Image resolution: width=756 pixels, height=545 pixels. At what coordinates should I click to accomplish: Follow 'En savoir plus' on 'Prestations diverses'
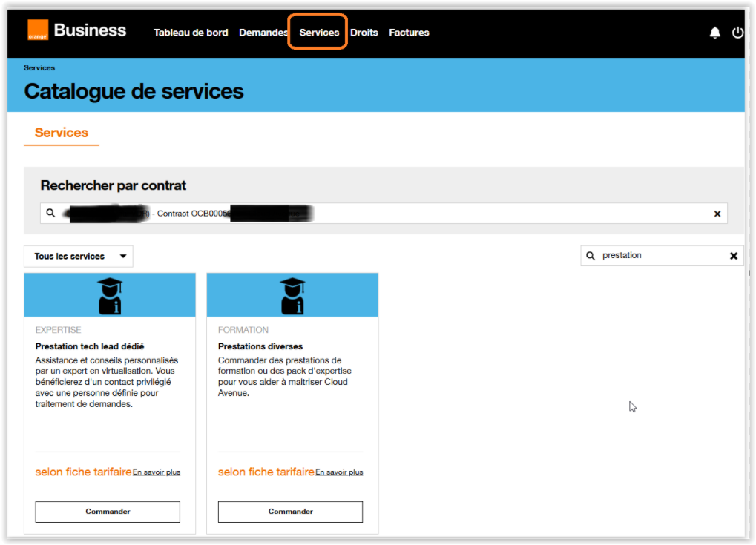tap(339, 472)
